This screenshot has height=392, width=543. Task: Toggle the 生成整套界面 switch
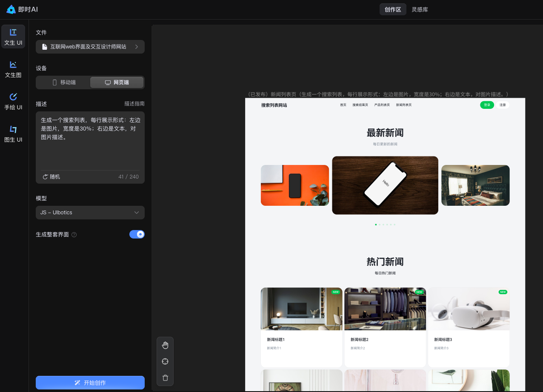[137, 234]
